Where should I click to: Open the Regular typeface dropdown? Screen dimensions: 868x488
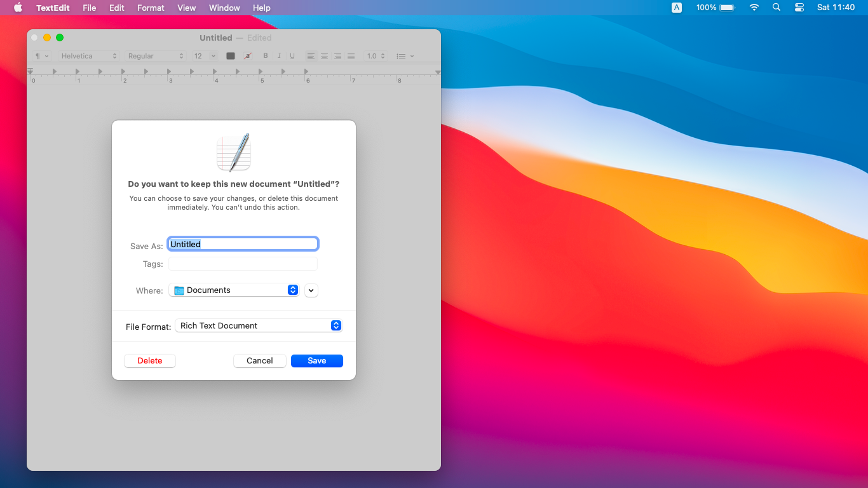(x=156, y=56)
